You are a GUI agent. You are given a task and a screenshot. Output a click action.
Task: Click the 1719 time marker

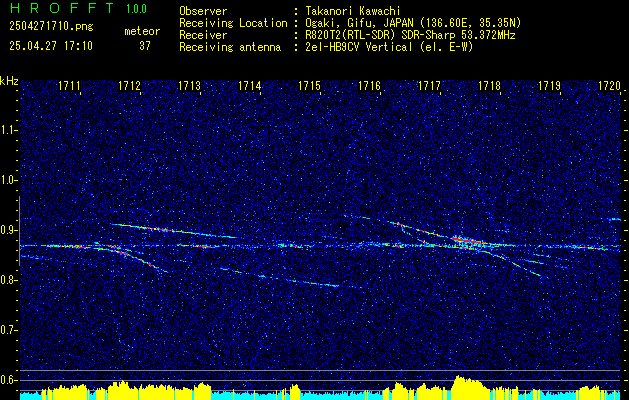pos(549,86)
